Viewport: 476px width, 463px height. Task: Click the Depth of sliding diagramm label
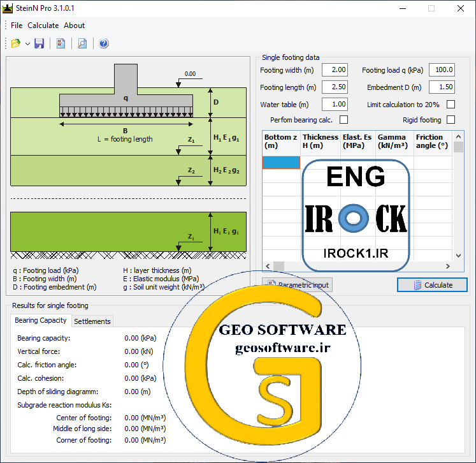click(58, 392)
